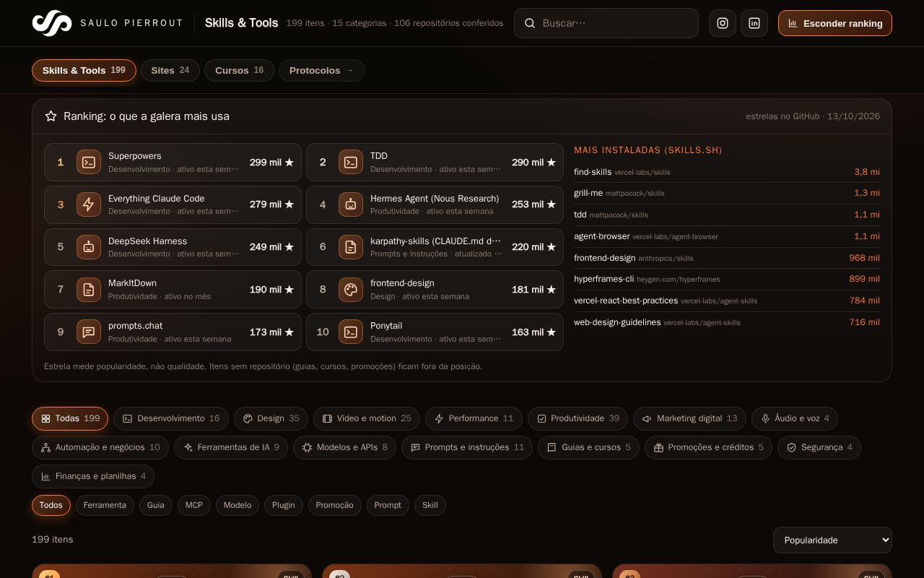Click the prompts.chat message icon

[x=88, y=332]
